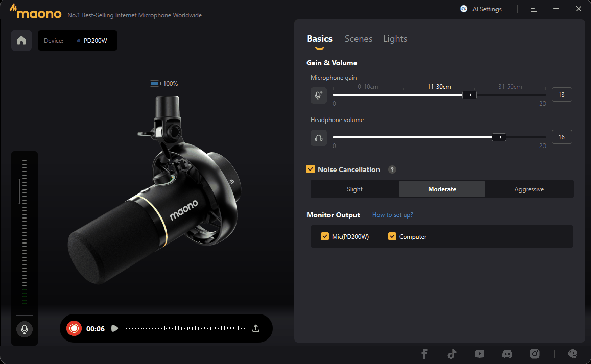Open the support chat face icon
591x364 pixels.
coord(572,354)
